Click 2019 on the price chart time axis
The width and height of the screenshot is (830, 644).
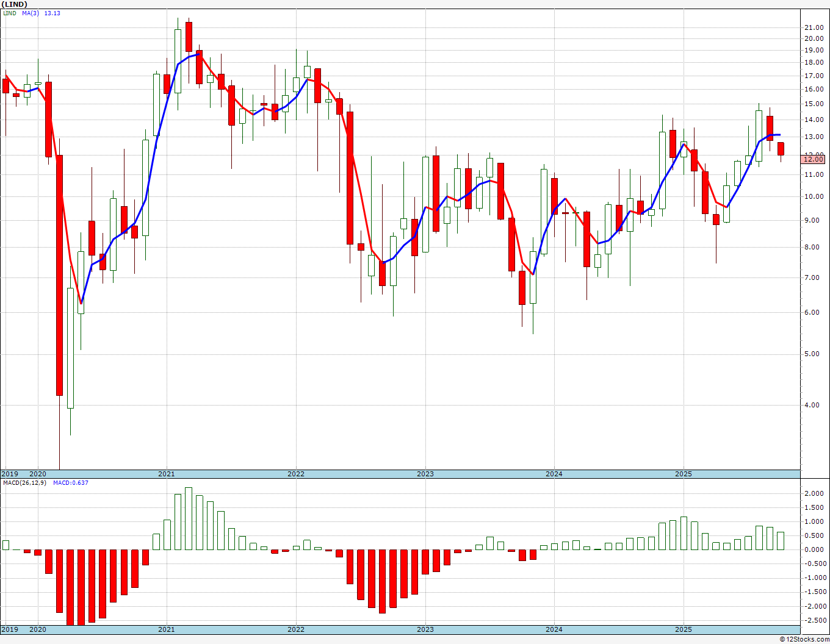pos(10,474)
